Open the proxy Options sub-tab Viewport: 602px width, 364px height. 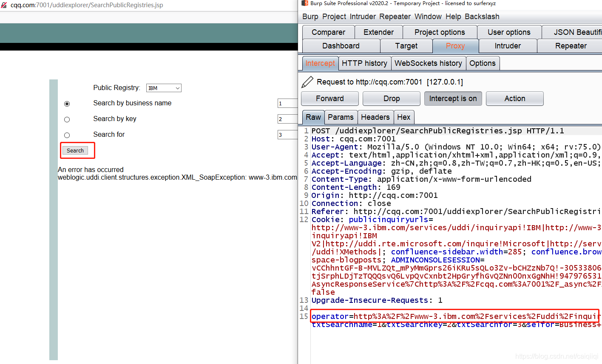tap(483, 63)
